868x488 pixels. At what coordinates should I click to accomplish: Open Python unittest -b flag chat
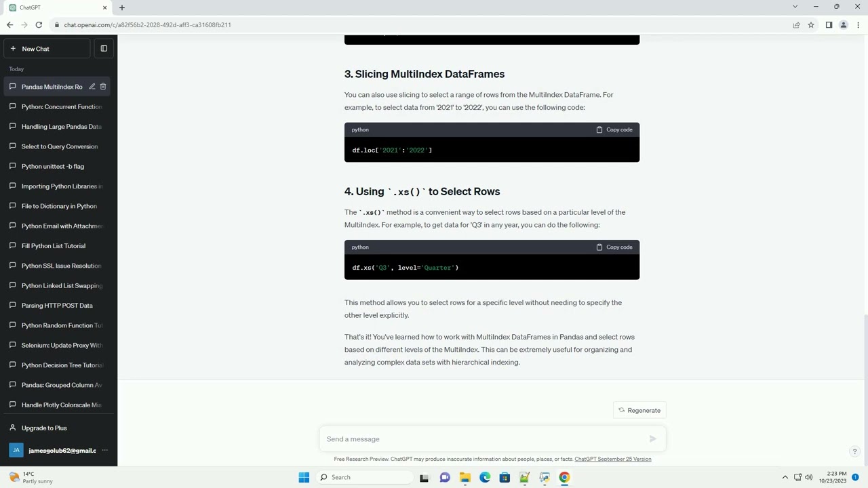click(58, 166)
